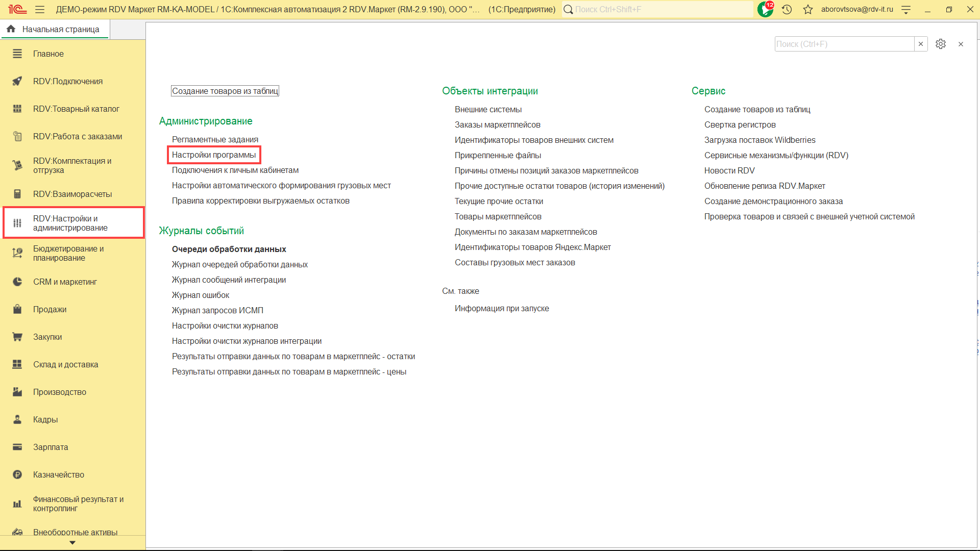Click the 1C logo icon

(x=17, y=9)
